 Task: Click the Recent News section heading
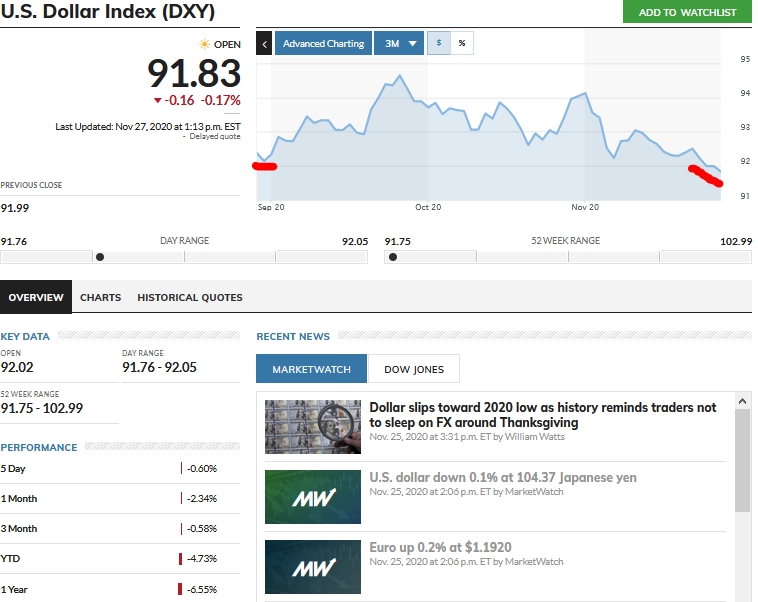pyautogui.click(x=293, y=337)
